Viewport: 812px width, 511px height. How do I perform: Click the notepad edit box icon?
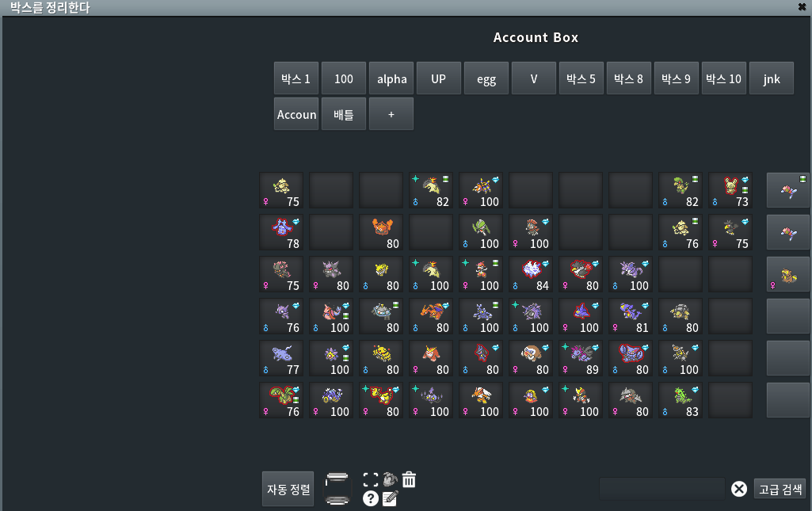pyautogui.click(x=390, y=498)
